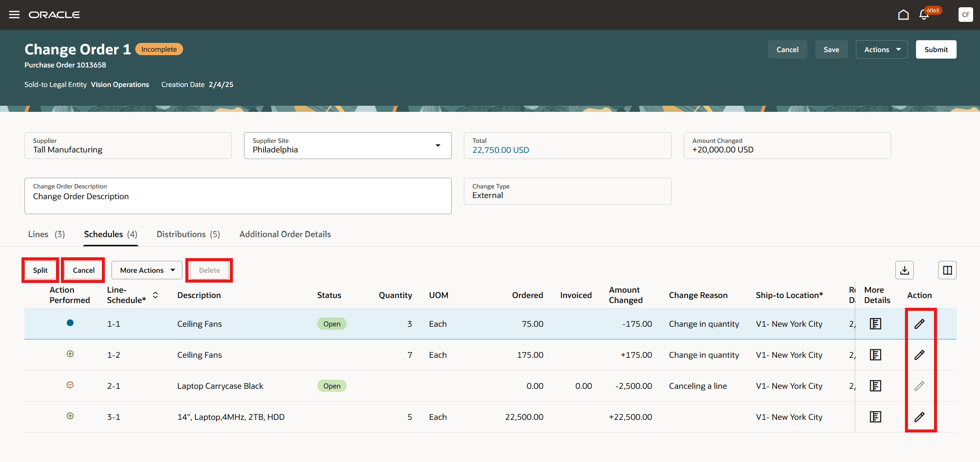Image resolution: width=980 pixels, height=462 pixels.
Task: Sort by Line-Schedule column arrows
Action: click(x=155, y=295)
